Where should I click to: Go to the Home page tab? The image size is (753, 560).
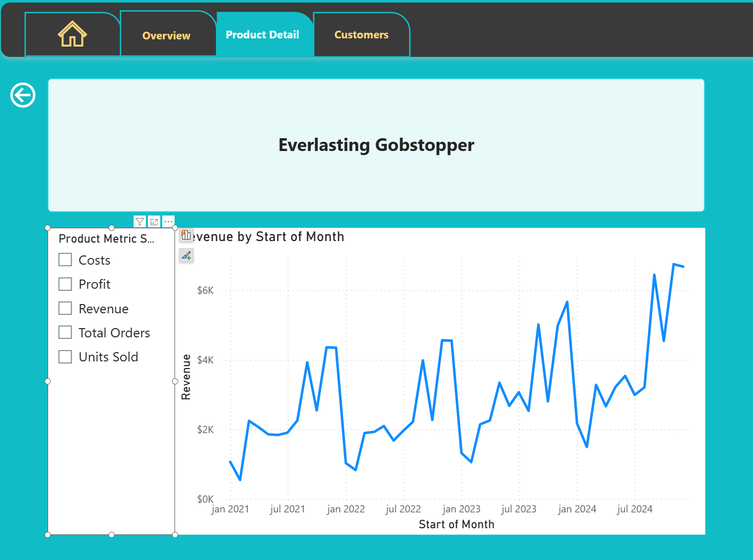click(x=72, y=34)
